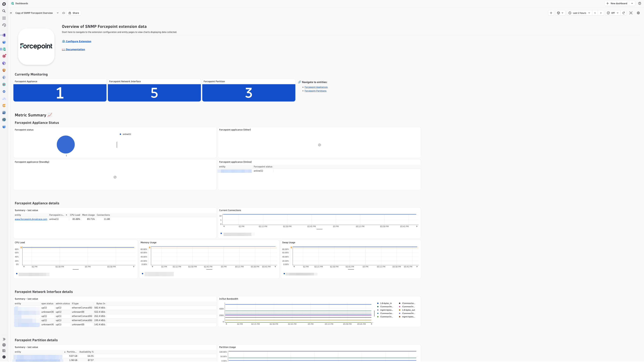The image size is (644, 362).
Task: Click the New dashboard button
Action: pyautogui.click(x=617, y=4)
